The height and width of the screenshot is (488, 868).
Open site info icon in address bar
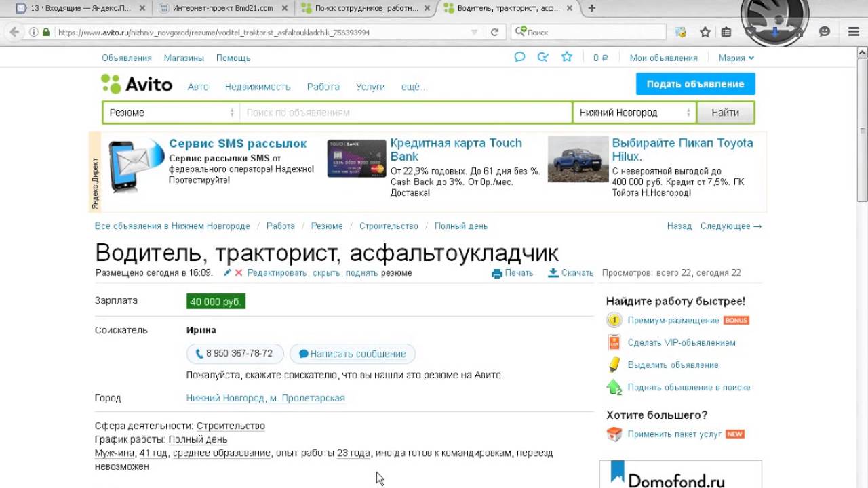click(35, 32)
